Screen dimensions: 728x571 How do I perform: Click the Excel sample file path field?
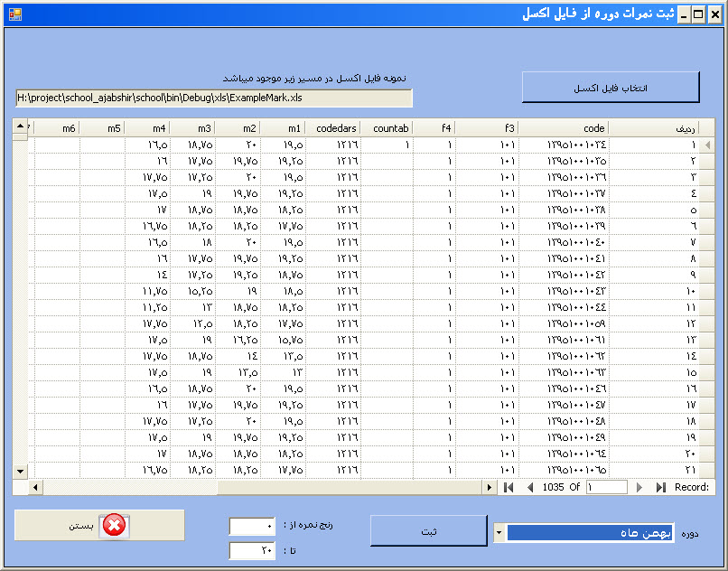pyautogui.click(x=214, y=98)
